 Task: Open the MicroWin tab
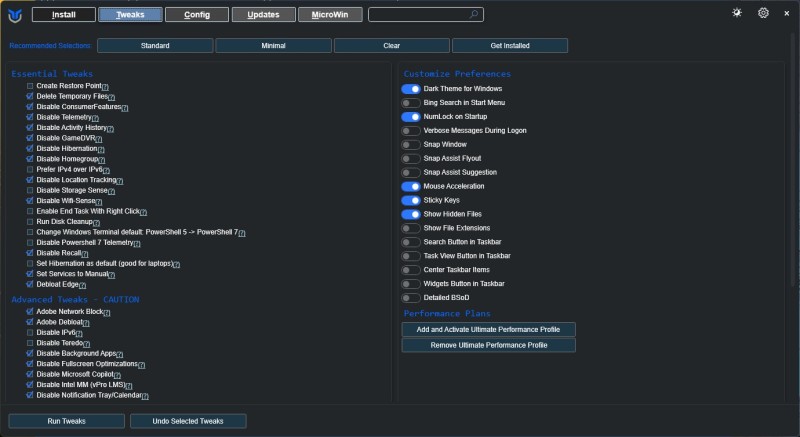[330, 15]
